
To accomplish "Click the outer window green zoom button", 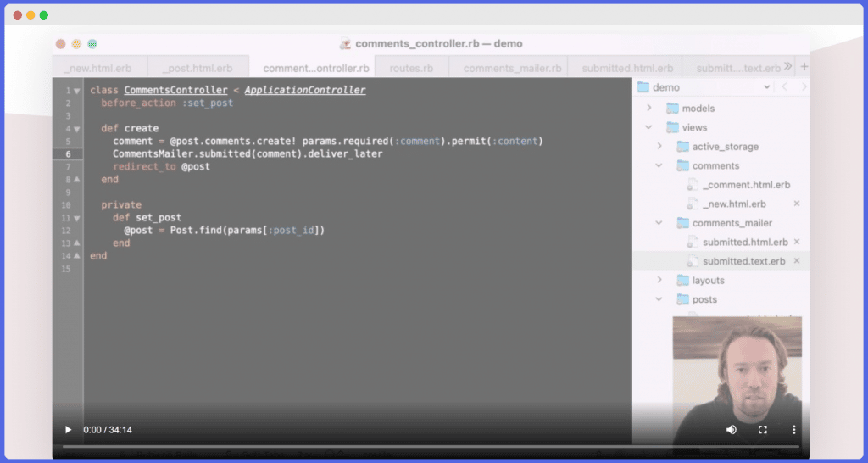I will point(44,15).
